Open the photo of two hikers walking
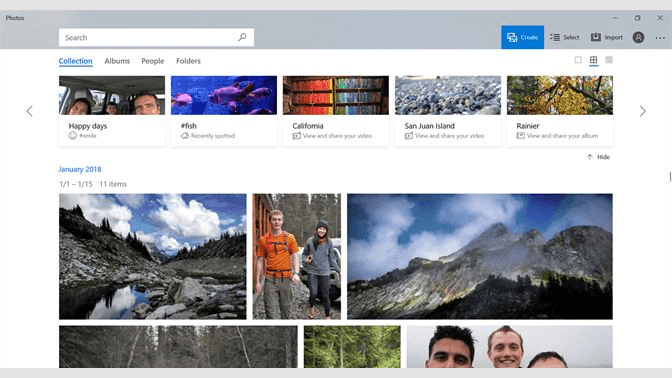Screen dimensions: 672x378 297,256
